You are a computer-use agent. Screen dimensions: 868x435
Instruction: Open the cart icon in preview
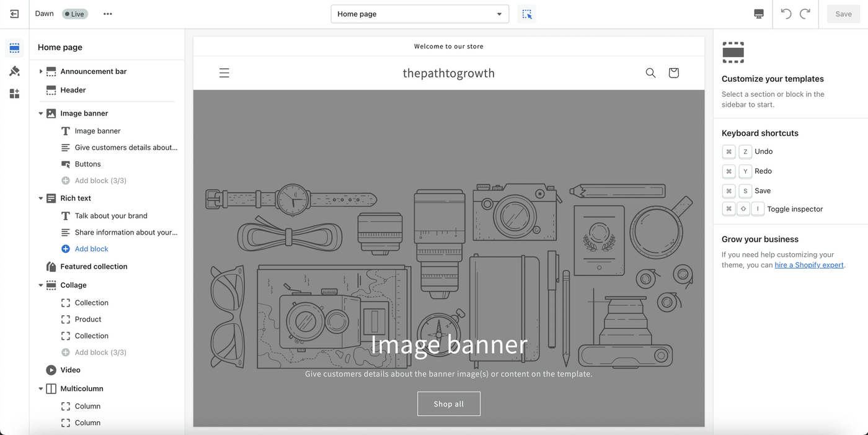click(674, 73)
